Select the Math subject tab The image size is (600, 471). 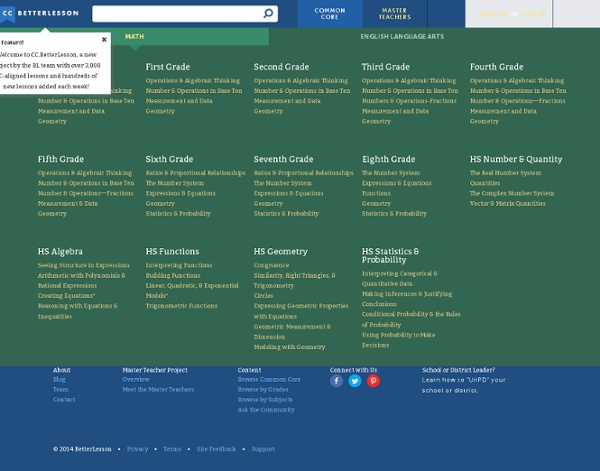click(134, 36)
